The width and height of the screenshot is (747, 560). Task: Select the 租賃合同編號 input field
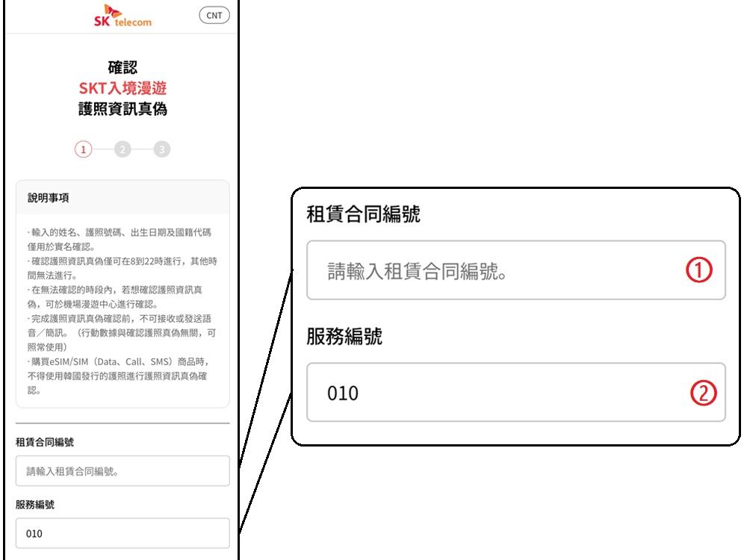[x=122, y=470]
